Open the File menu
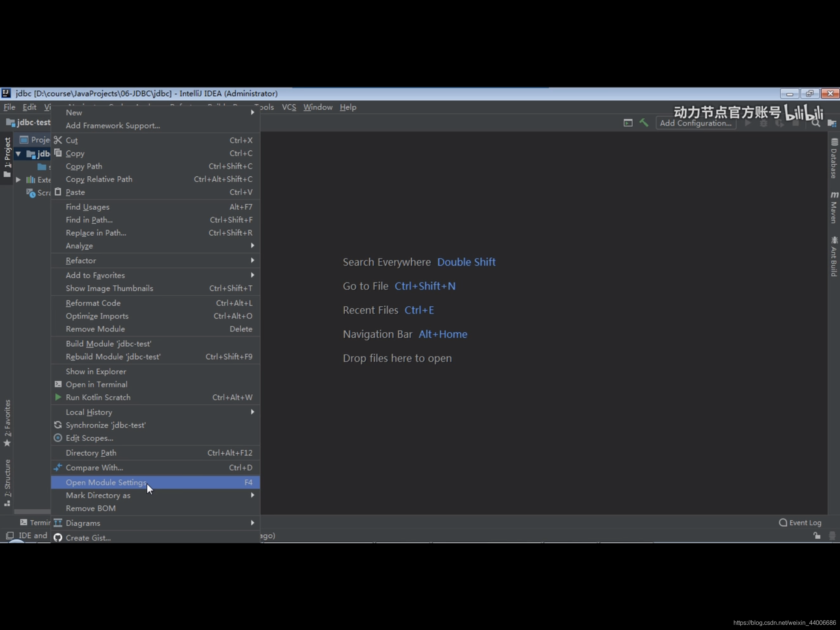 click(9, 107)
